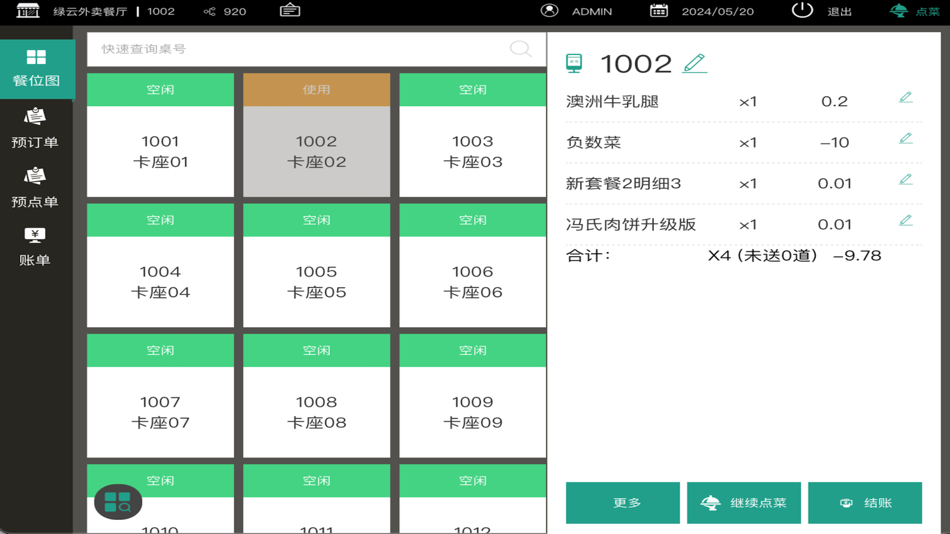The image size is (950, 534).
Task: Edit the 澳洲牛乳腿 order line
Action: (906, 97)
